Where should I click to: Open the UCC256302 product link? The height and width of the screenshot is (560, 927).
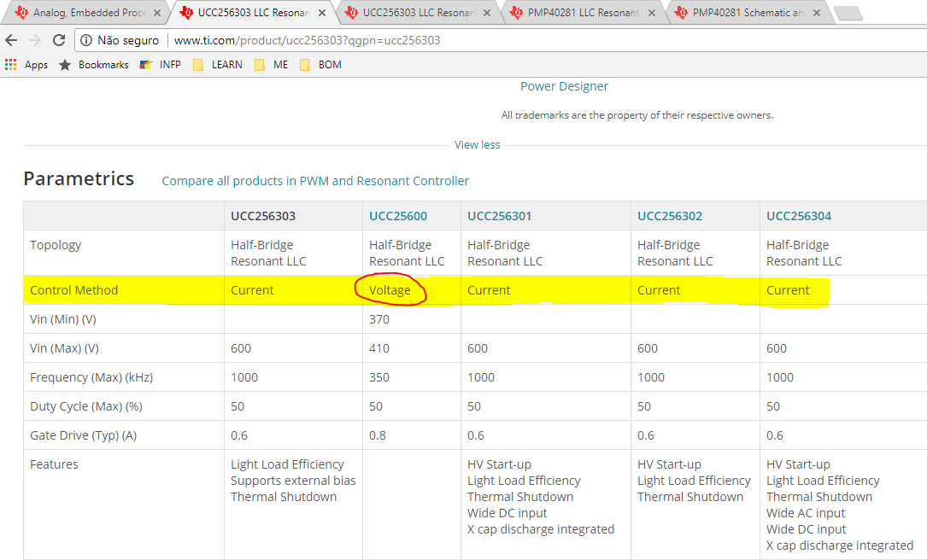(x=669, y=216)
